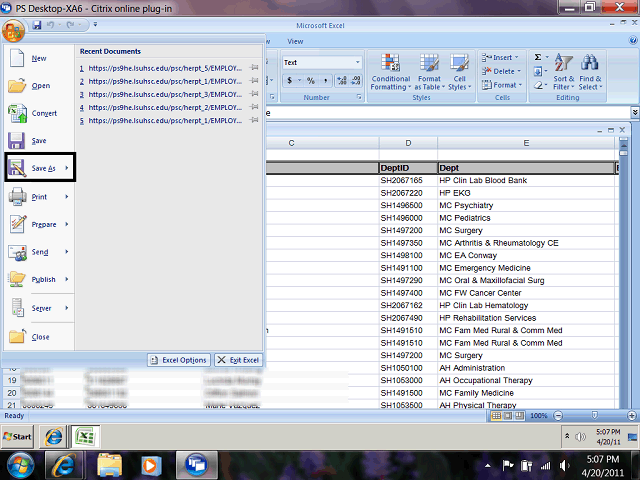Apply Percent Style format

click(x=311, y=80)
